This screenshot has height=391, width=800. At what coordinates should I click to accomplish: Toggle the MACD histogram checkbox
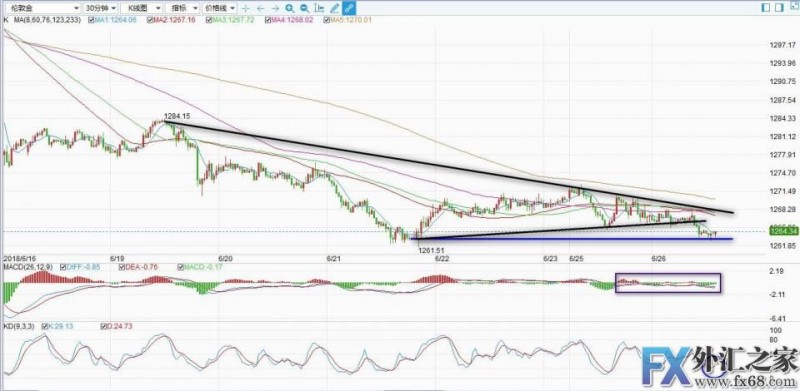click(x=181, y=267)
